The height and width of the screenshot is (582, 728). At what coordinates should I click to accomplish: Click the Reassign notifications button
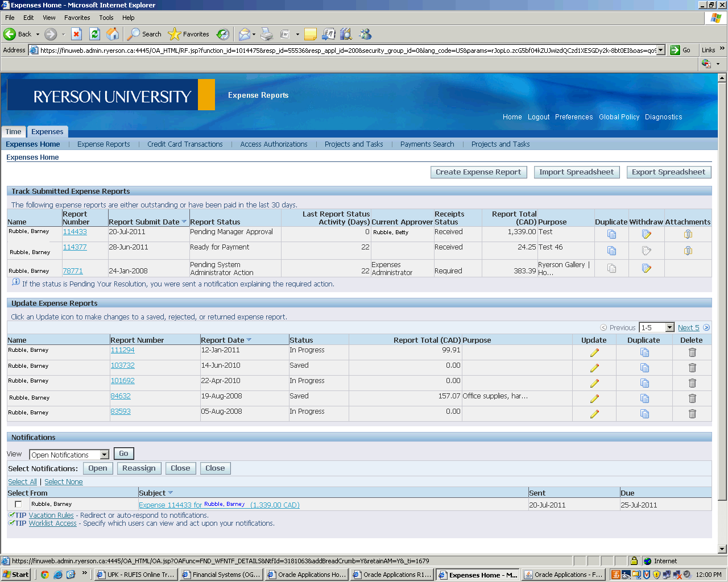(139, 468)
